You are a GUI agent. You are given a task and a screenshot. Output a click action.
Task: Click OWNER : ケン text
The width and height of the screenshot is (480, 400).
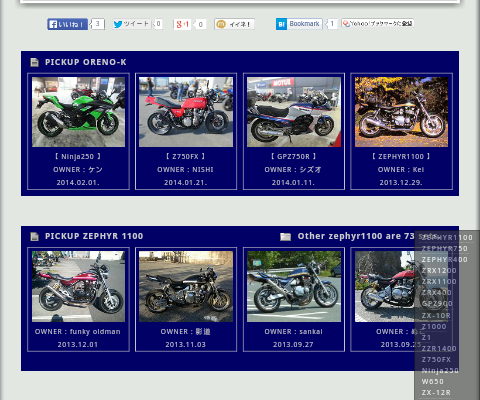pos(78,169)
